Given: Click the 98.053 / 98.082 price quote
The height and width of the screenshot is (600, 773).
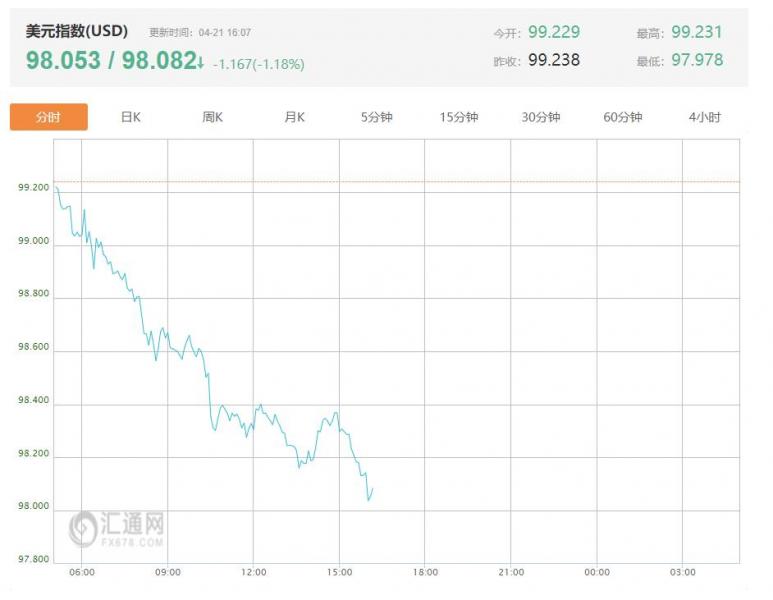Looking at the screenshot, I should pos(111,60).
